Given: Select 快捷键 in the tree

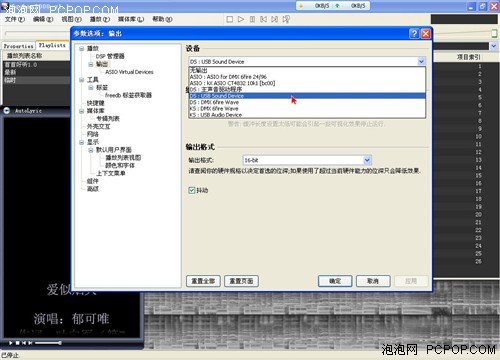Looking at the screenshot, I should coord(95,103).
